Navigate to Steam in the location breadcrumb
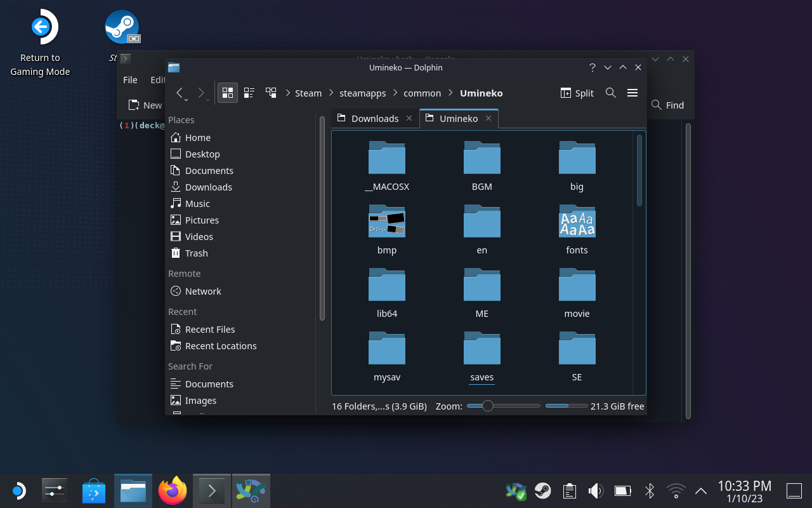 pyautogui.click(x=308, y=93)
